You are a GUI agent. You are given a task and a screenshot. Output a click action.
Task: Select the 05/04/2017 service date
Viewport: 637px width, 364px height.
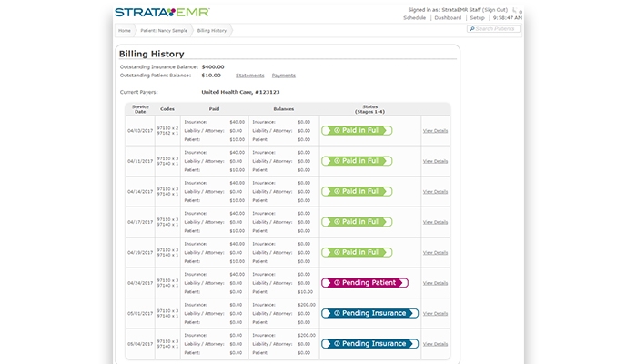[140, 344]
